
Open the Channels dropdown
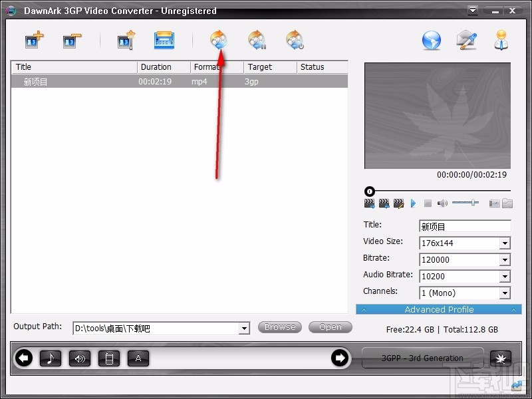[x=506, y=293]
